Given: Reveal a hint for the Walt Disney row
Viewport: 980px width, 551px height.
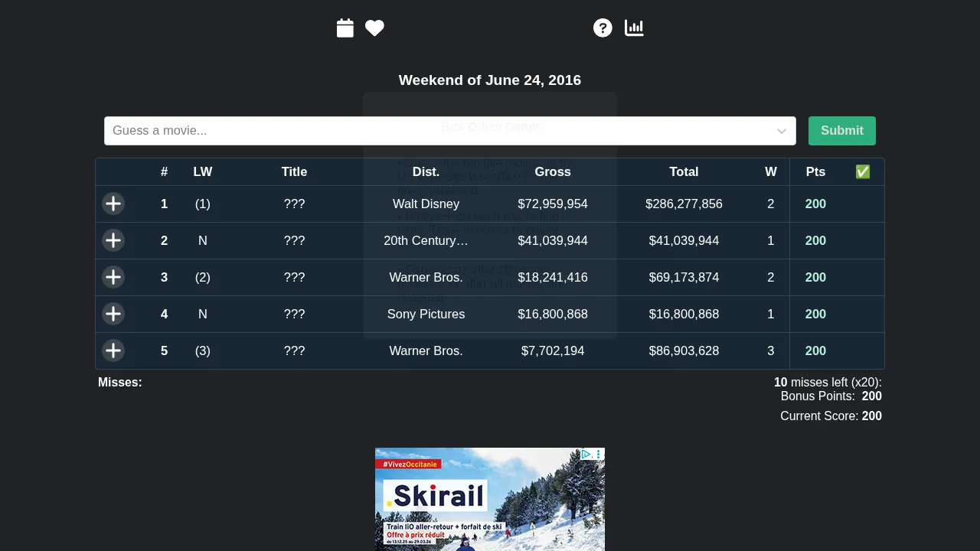Looking at the screenshot, I should pos(113,204).
